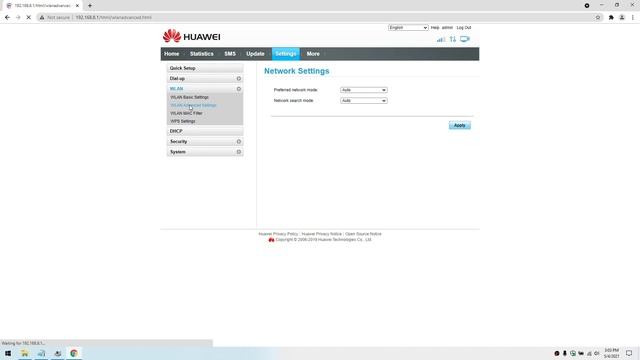Image resolution: width=640 pixels, height=360 pixels.
Task: Open the Open Source Notice link
Action: click(x=363, y=234)
